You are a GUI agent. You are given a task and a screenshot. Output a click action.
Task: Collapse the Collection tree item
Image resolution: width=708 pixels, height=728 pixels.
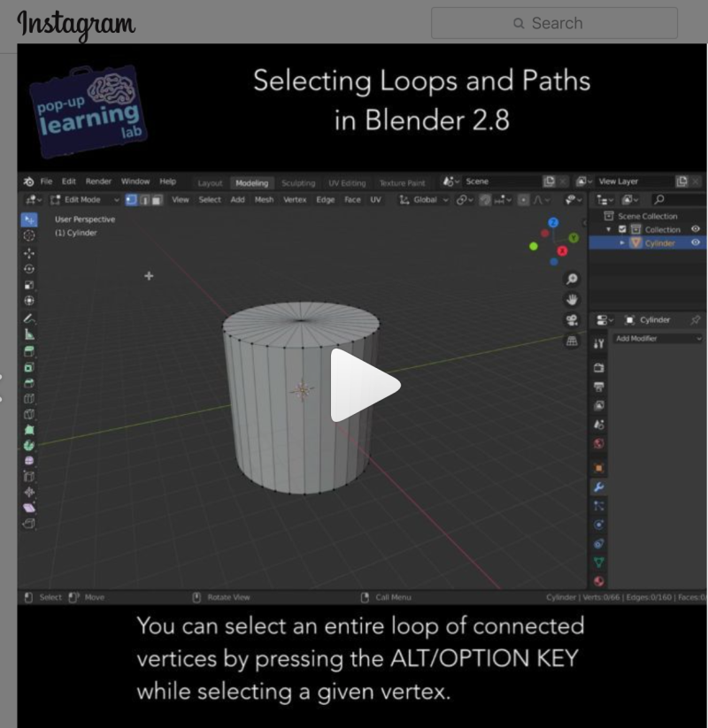click(609, 229)
